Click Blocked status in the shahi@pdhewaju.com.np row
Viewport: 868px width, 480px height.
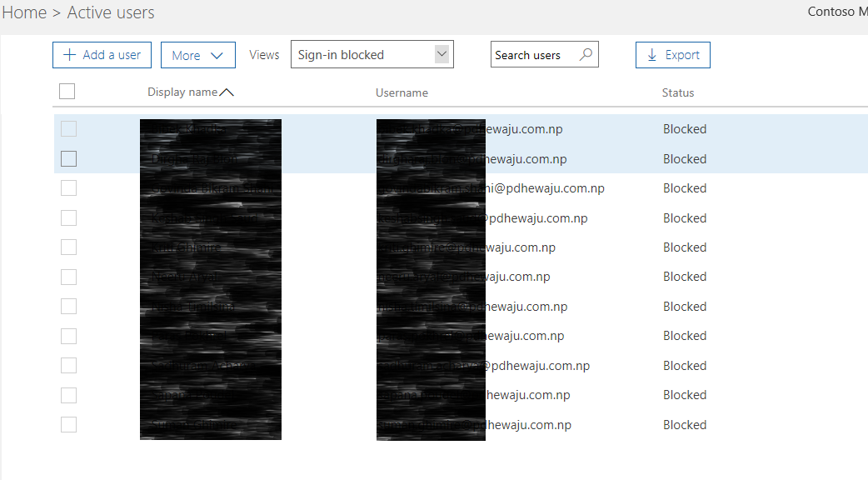(x=685, y=188)
